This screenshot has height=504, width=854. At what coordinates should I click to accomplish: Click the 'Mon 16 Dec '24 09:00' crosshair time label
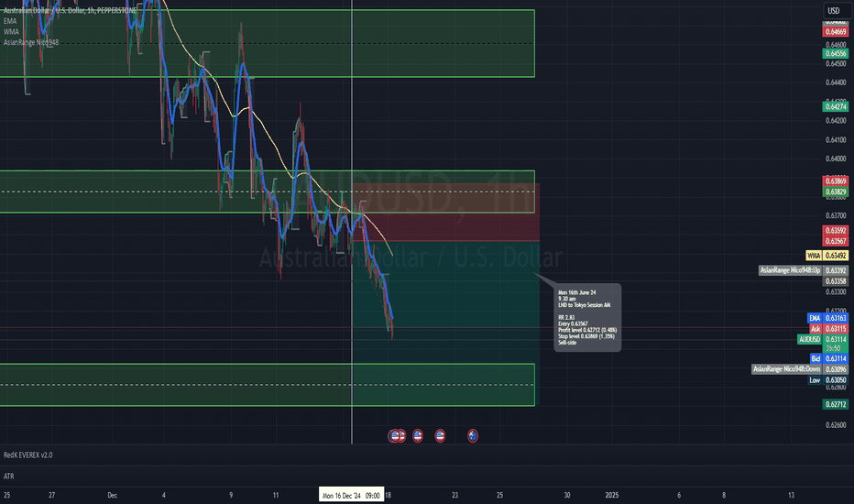pos(351,495)
